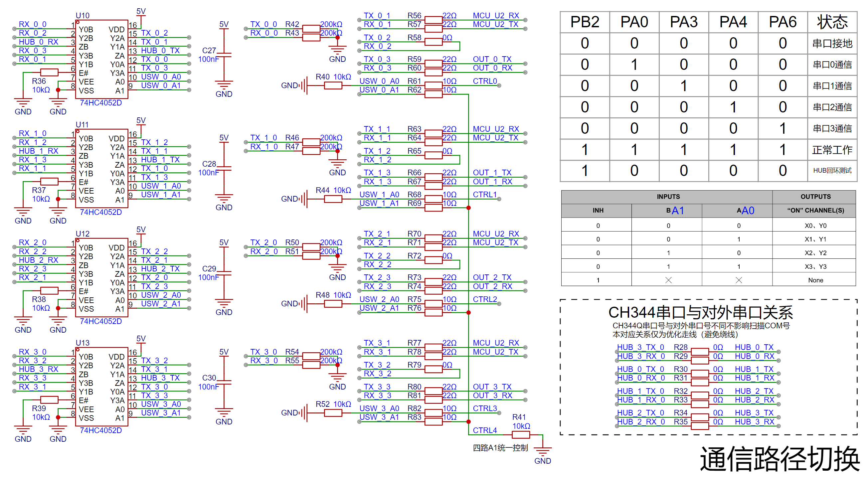This screenshot has height=477, width=868.
Task: Select the U13 chip designator label
Action: (x=83, y=343)
